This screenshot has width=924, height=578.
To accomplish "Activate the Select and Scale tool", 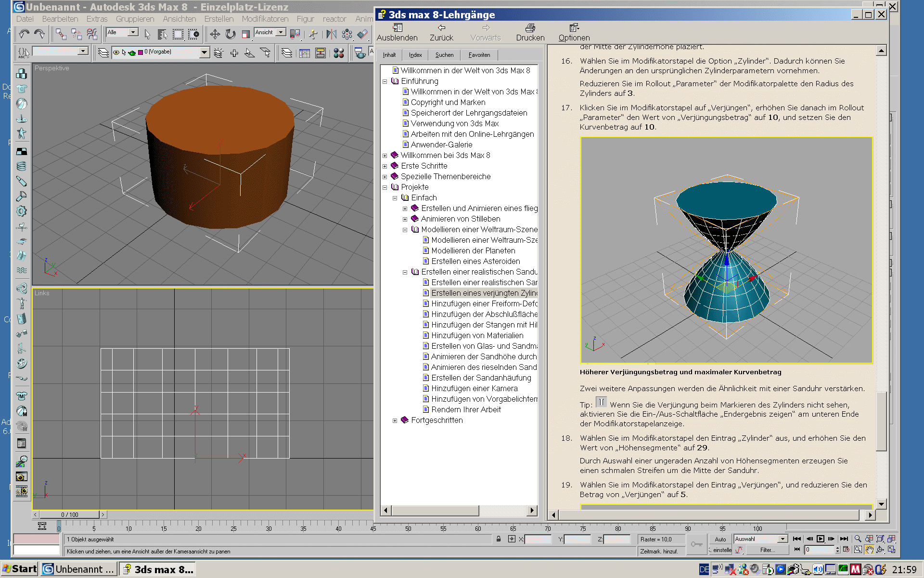I will pyautogui.click(x=246, y=34).
